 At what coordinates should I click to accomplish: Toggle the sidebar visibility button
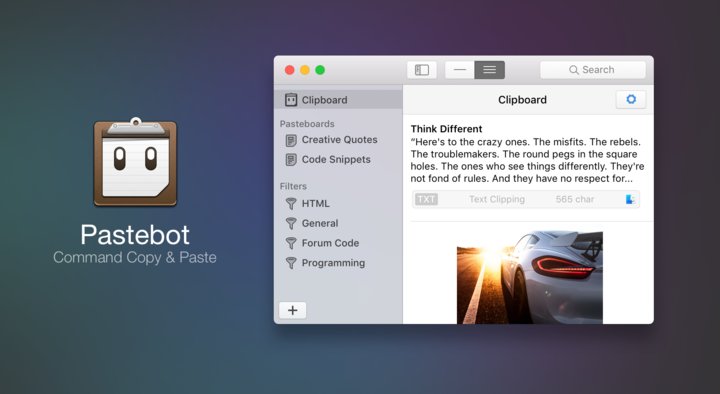tap(422, 70)
